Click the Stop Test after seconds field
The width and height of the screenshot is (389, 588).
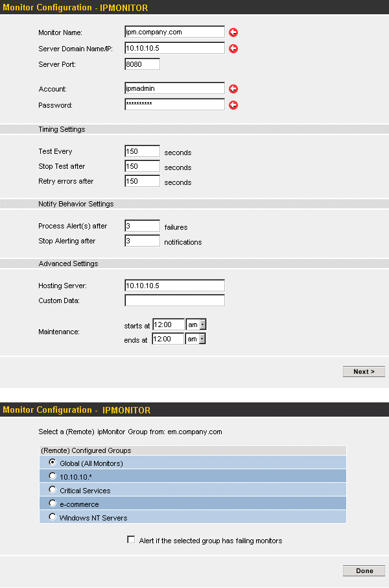(x=143, y=166)
